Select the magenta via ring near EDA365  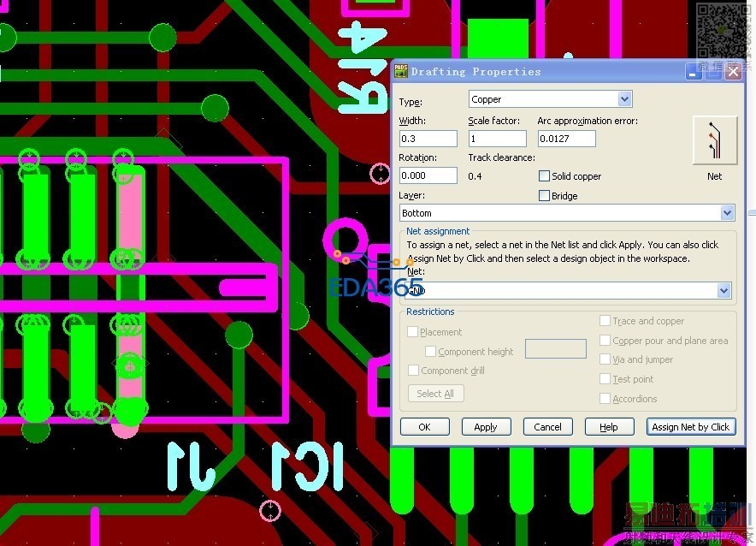[346, 240]
